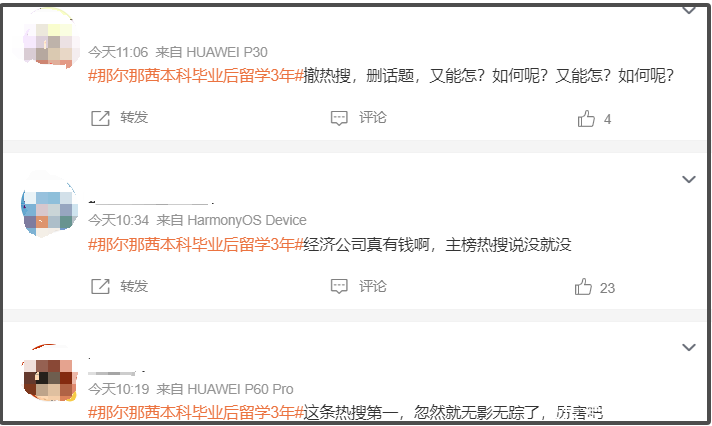Like the post with 4 likes
Screen dimensions: 712x426
[586, 119]
